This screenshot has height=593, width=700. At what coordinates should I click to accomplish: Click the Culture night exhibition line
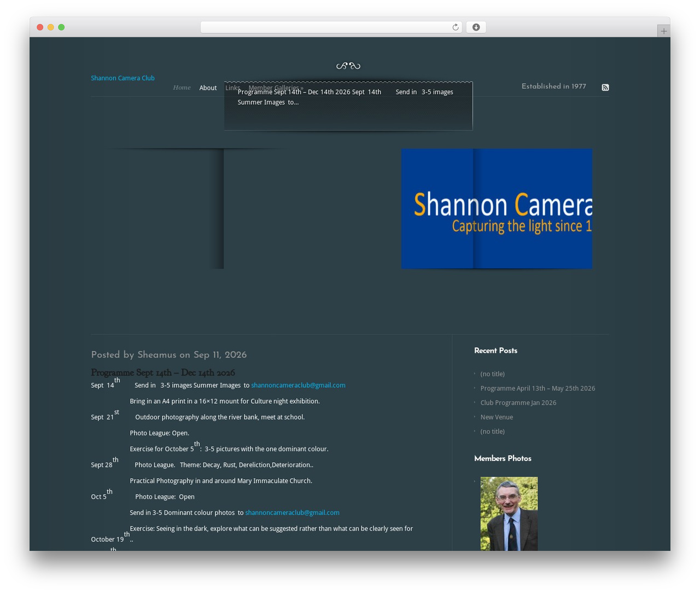(225, 401)
